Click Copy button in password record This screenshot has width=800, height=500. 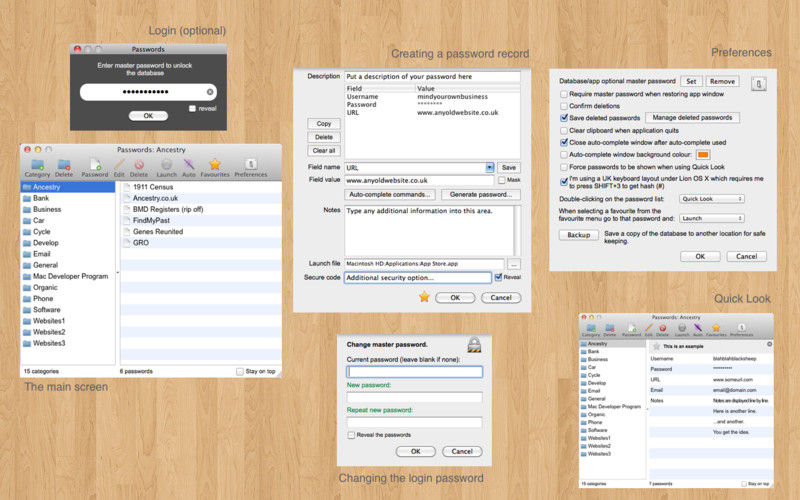(x=324, y=123)
